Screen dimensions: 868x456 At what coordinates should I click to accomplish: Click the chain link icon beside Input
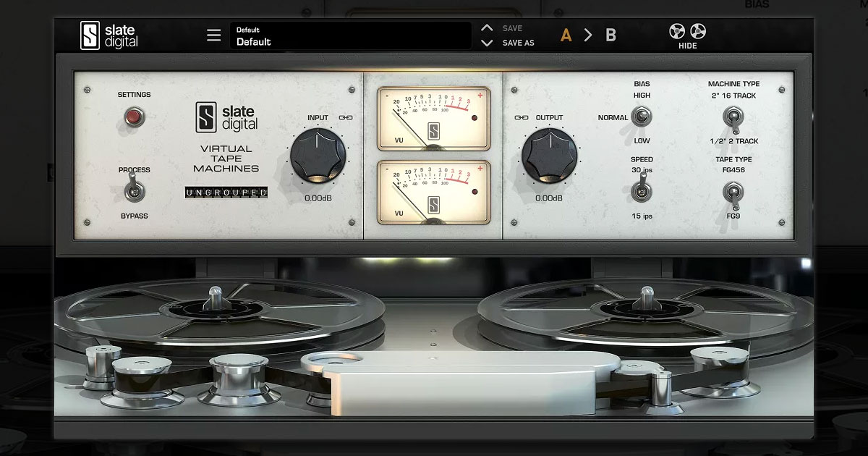click(344, 117)
